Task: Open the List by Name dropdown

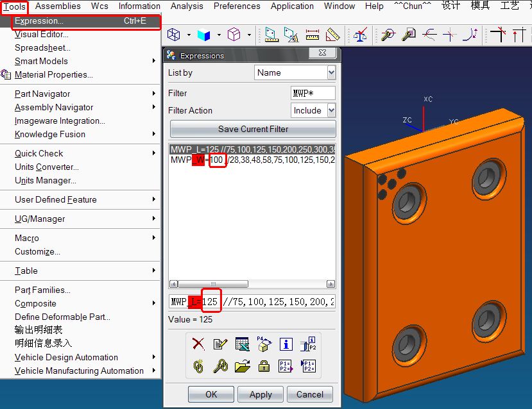Action: coord(332,72)
